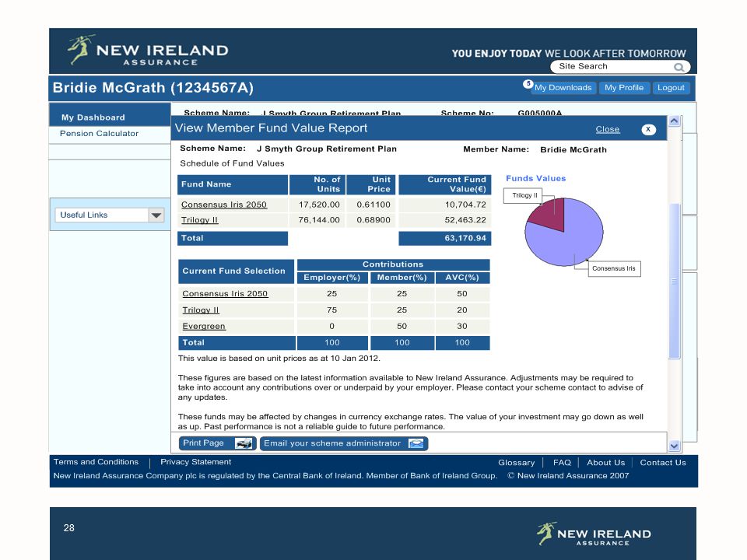Click units value 76,144.00
747x560 pixels.
point(319,220)
